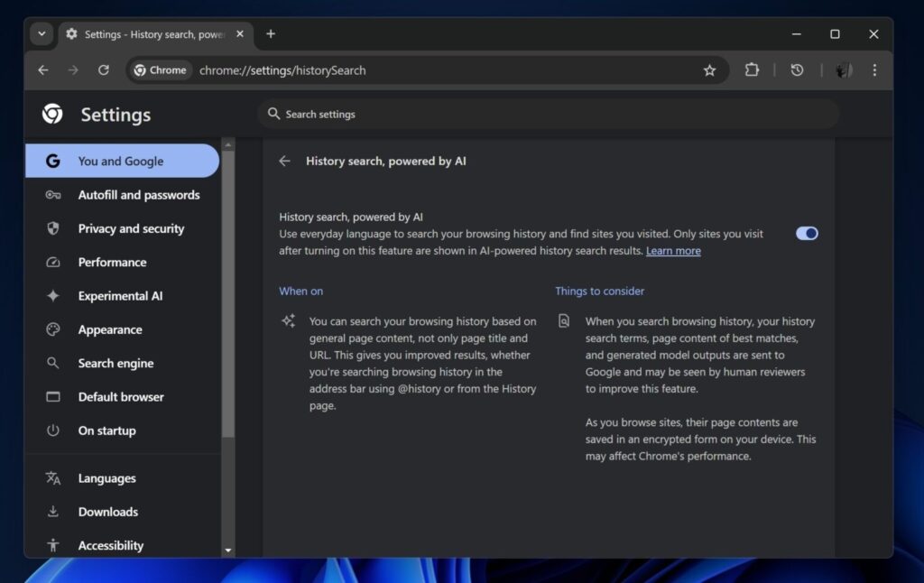Open the three-dot Chrome menu
The width and height of the screenshot is (924, 583).
pos(874,69)
